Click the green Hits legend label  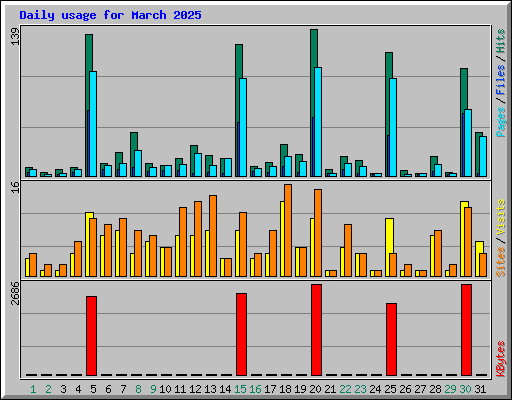click(501, 42)
